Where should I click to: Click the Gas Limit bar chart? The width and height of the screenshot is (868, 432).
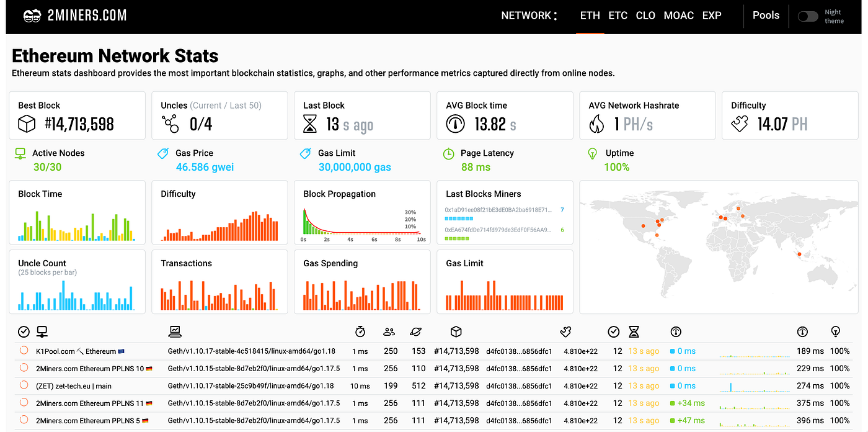(x=504, y=295)
